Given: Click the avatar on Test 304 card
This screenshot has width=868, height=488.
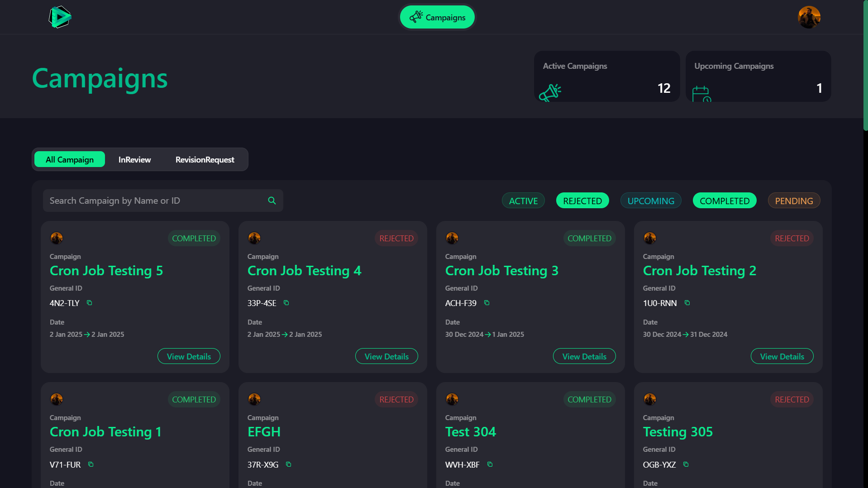Looking at the screenshot, I should pyautogui.click(x=452, y=399).
